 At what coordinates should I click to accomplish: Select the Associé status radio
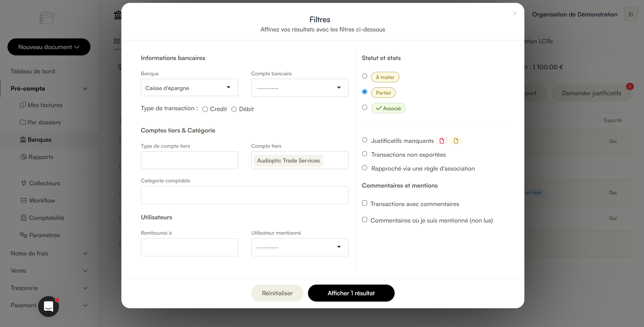[365, 107]
